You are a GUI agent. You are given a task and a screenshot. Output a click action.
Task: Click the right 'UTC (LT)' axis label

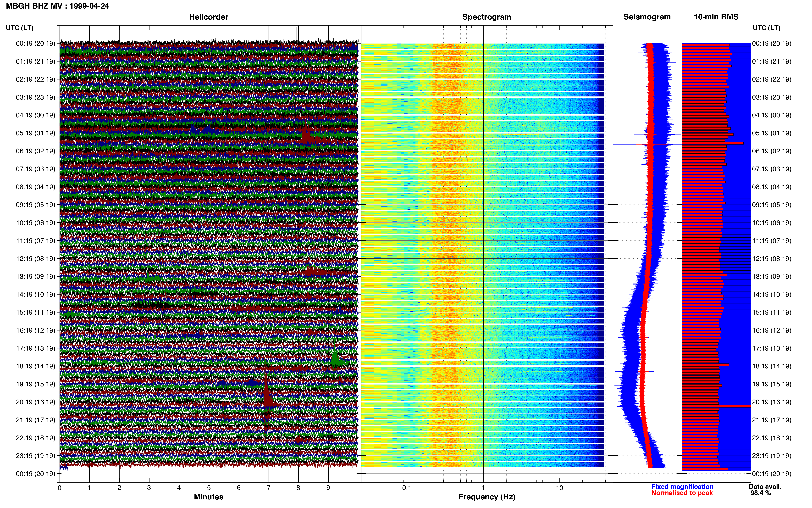(766, 28)
